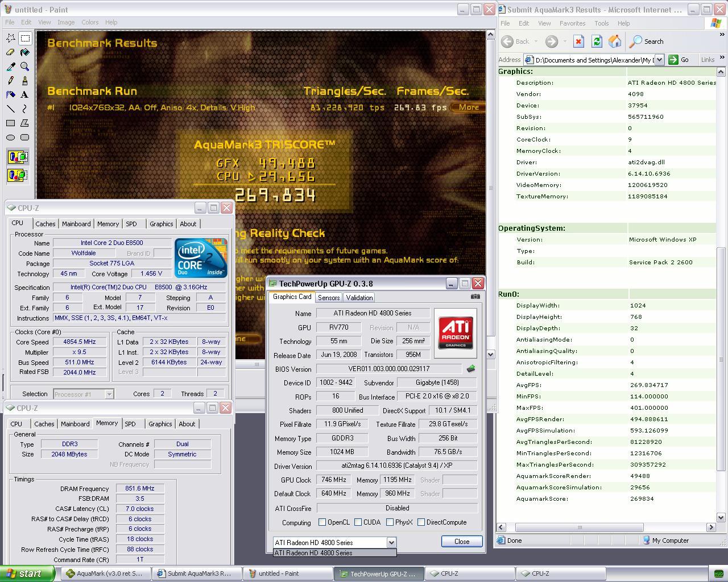Click the BIOS save chip icon in GPU-Z
The width and height of the screenshot is (728, 582).
(471, 369)
